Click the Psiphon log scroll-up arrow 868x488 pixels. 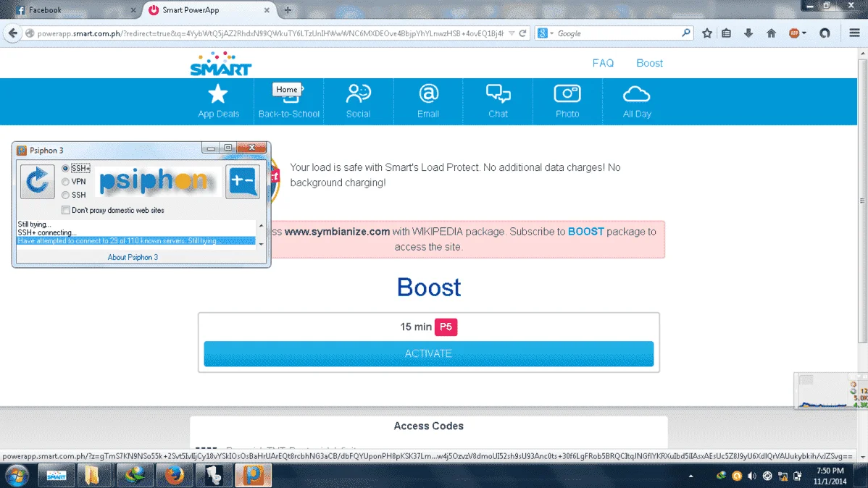262,226
